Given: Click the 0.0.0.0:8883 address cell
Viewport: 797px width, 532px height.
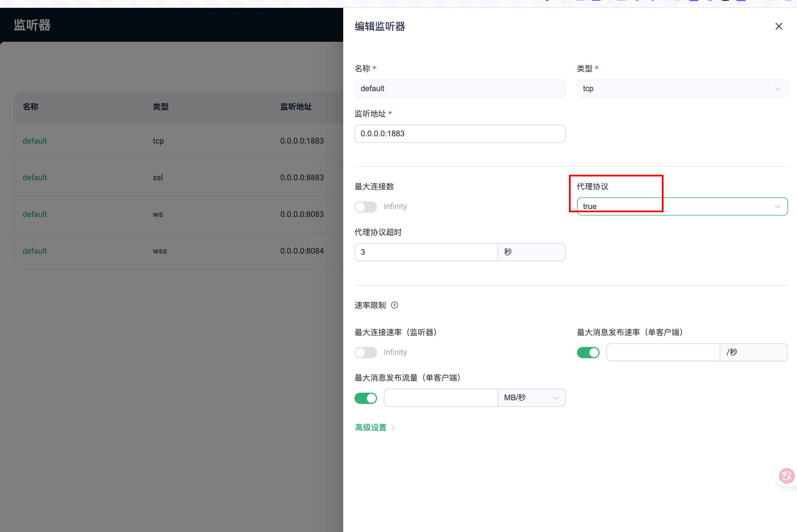Looking at the screenshot, I should (302, 177).
